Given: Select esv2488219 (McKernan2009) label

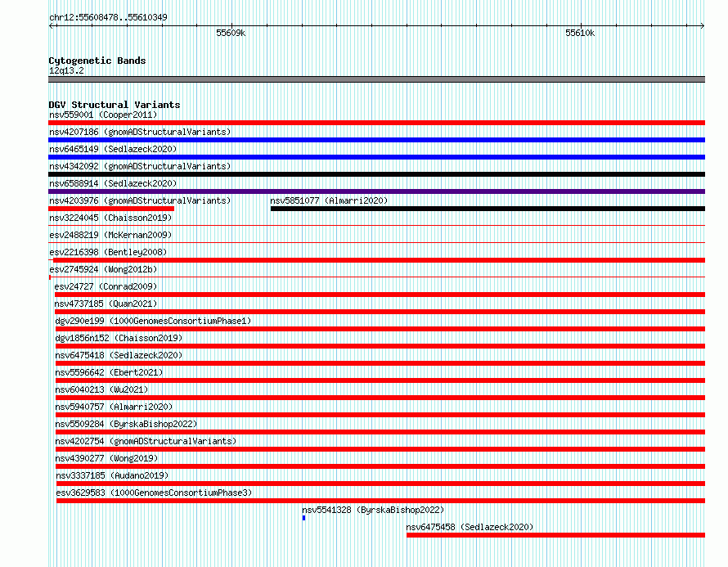Looking at the screenshot, I should pos(110,235).
